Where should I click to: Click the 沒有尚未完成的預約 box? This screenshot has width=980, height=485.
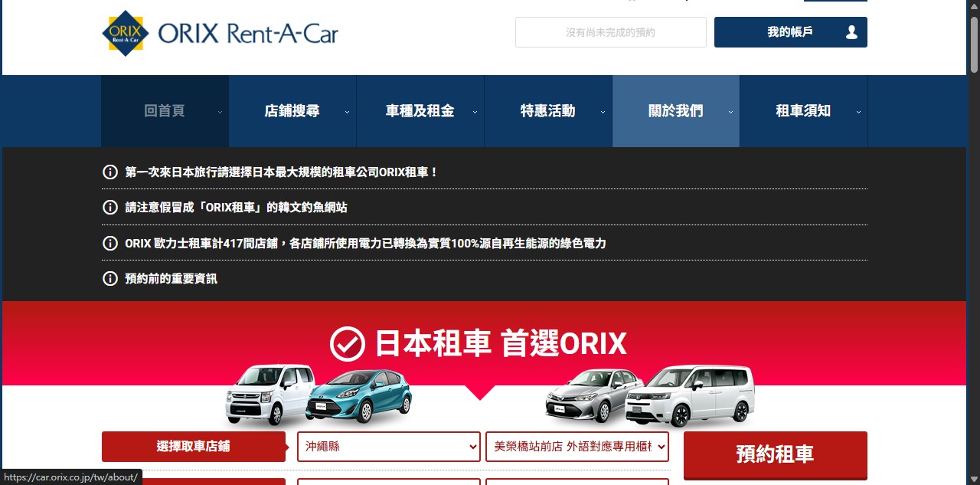click(x=610, y=32)
